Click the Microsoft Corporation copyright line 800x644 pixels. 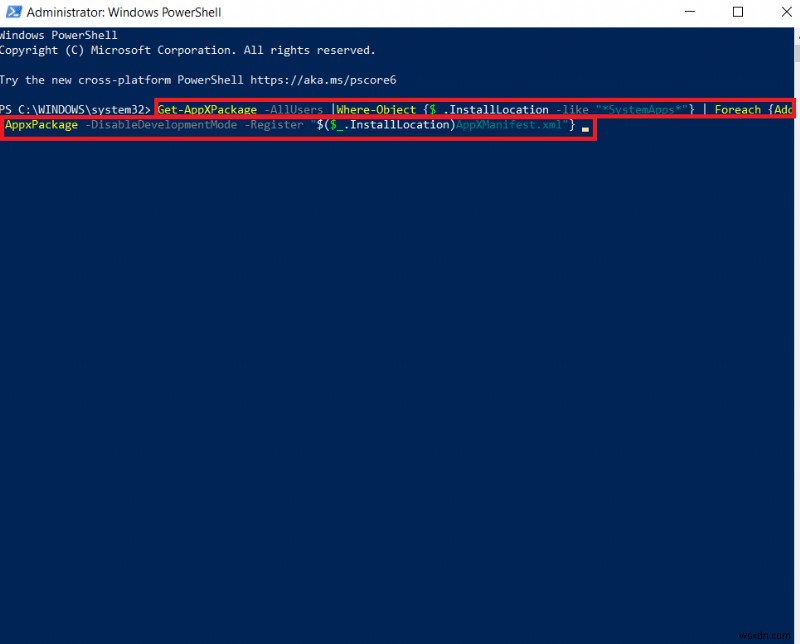click(x=188, y=49)
